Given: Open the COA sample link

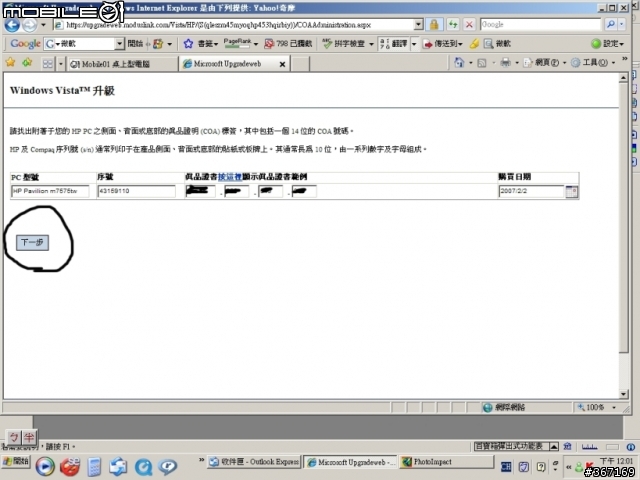Looking at the screenshot, I should [x=230, y=177].
